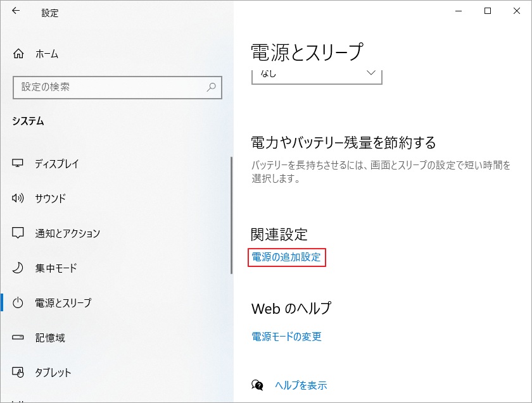The image size is (532, 403).
Task: Close the 設定 window
Action: coord(517,11)
